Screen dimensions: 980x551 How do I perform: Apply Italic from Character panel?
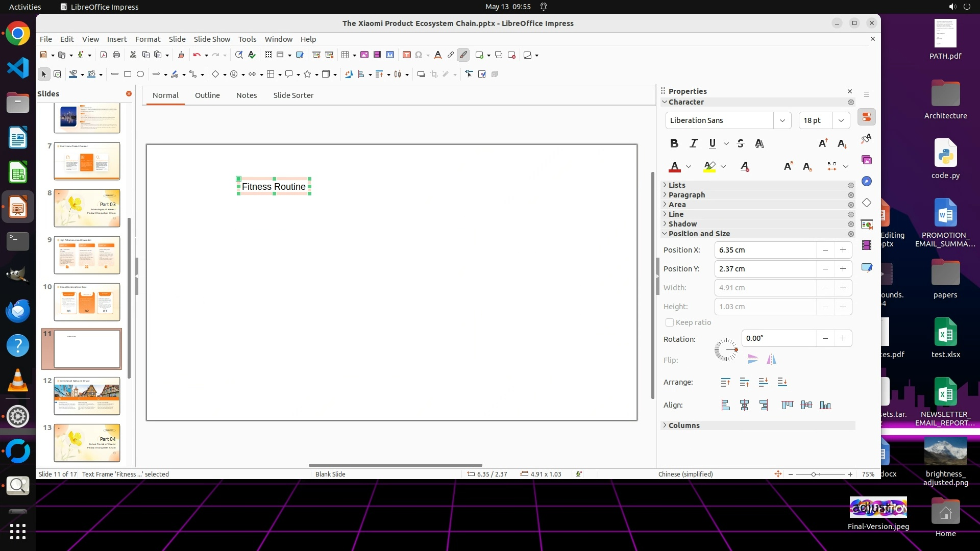point(693,144)
